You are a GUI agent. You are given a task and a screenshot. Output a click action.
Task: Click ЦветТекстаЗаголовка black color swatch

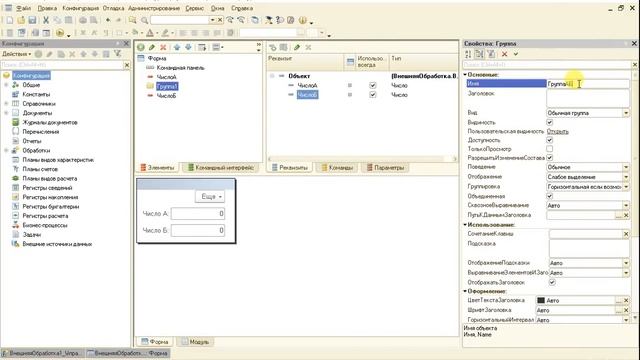coord(541,300)
